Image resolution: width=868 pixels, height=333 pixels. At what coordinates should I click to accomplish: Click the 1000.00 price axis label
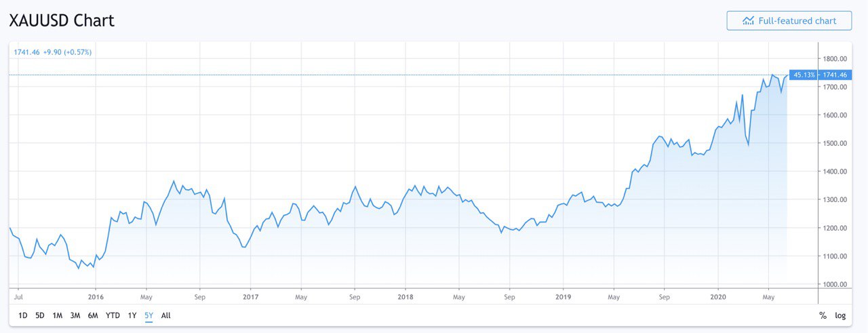coord(835,284)
